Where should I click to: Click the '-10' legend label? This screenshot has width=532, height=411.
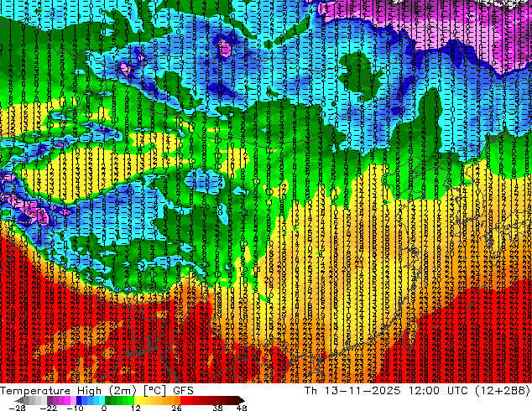point(75,408)
